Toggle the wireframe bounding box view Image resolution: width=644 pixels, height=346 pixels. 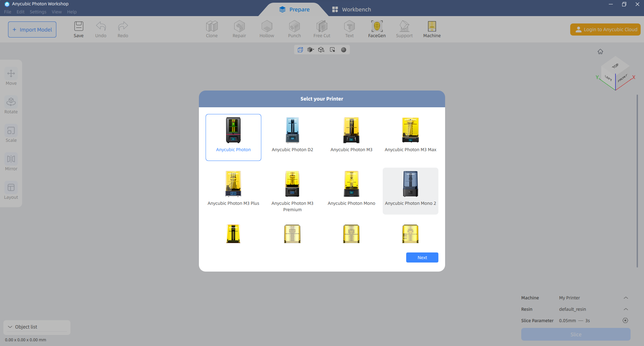tap(300, 50)
